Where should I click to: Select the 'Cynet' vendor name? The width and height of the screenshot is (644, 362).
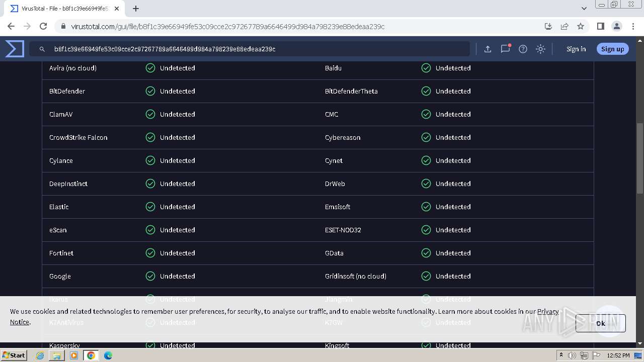[x=334, y=160]
